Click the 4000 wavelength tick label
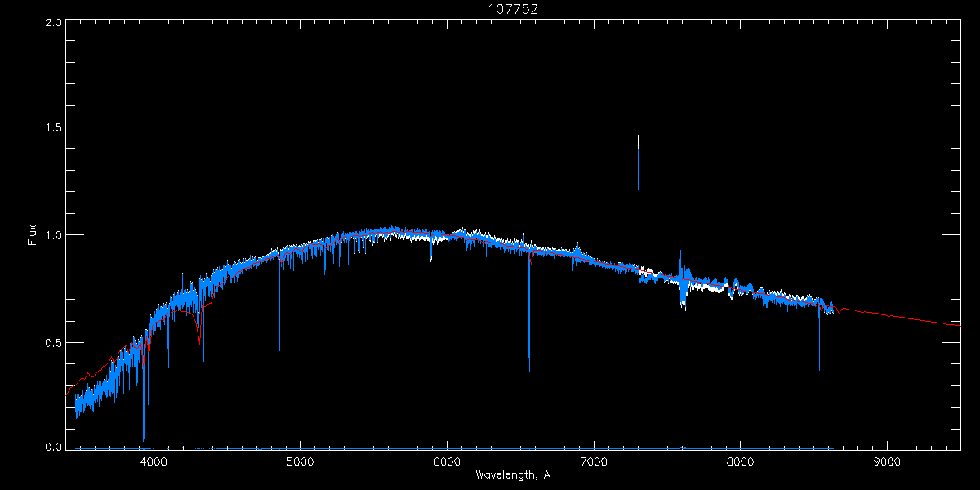Screen dimensions: 980x490 tap(153, 461)
